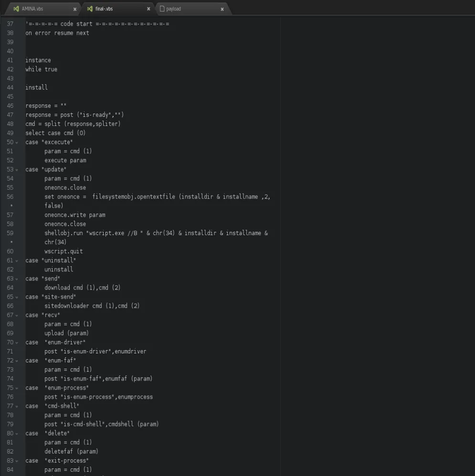Viewport: 475px width, 476px height.
Task: Collapse the fold arrow at line 61
Action: coord(17,261)
